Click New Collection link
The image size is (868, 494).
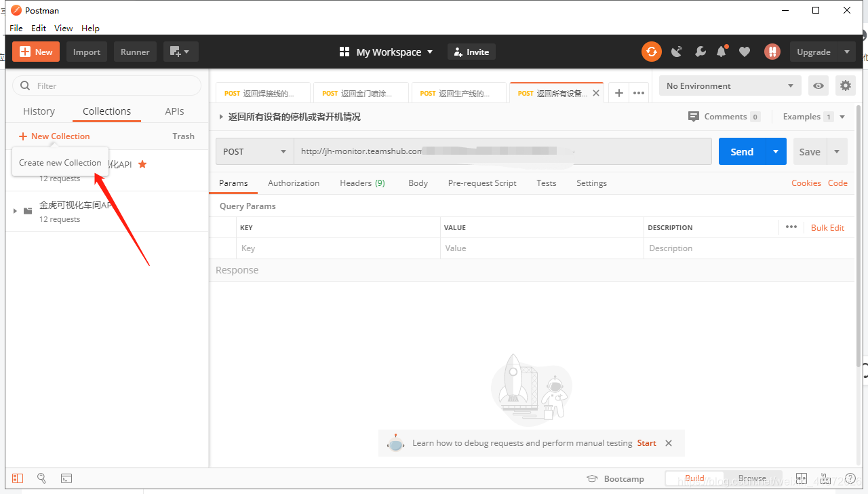54,136
